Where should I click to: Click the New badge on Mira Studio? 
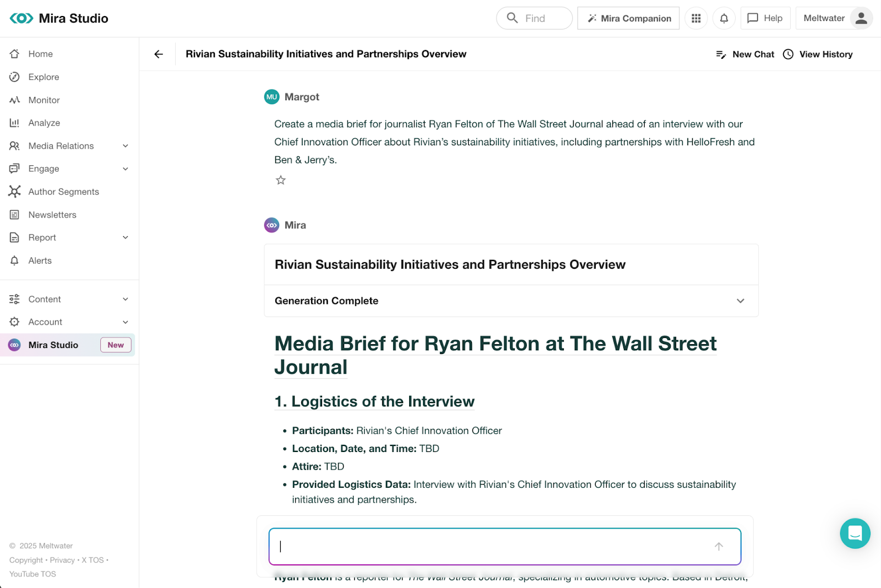[116, 345]
